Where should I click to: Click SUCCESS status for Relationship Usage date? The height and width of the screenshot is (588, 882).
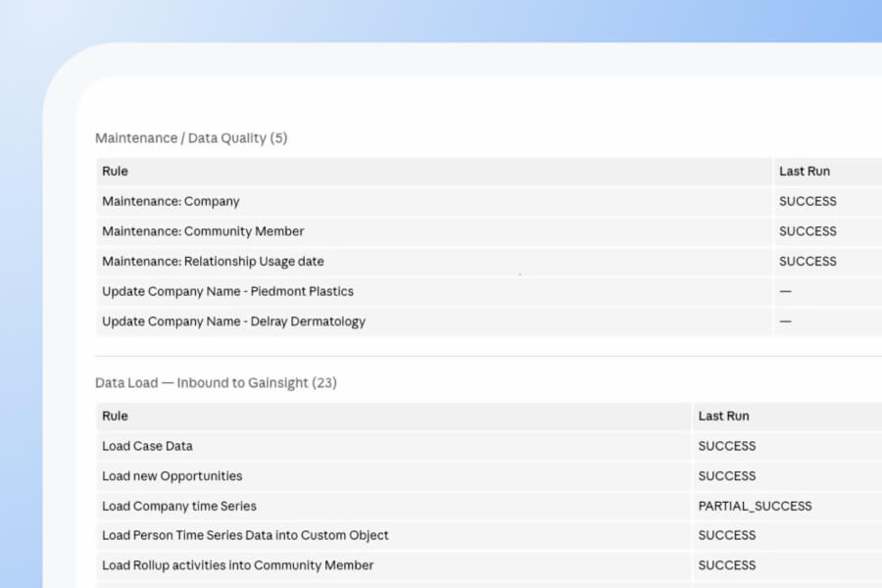808,262
